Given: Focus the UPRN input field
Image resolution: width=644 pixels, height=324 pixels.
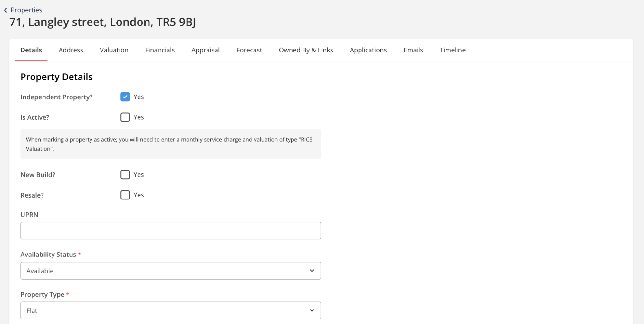Looking at the screenshot, I should [x=170, y=231].
